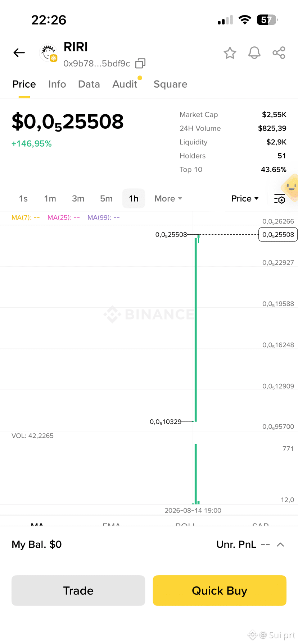Add RIRI to favorites with star icon
Viewport: 298px width, 644px height.
click(230, 53)
